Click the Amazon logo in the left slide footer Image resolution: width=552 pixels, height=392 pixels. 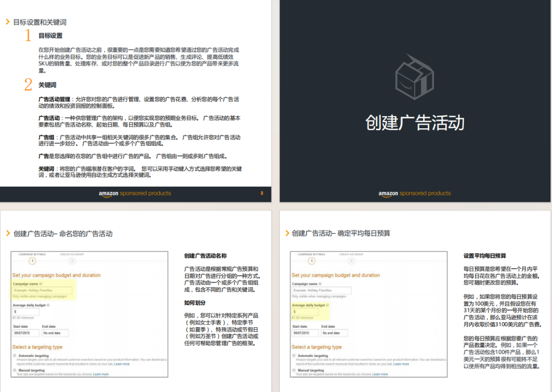click(108, 194)
